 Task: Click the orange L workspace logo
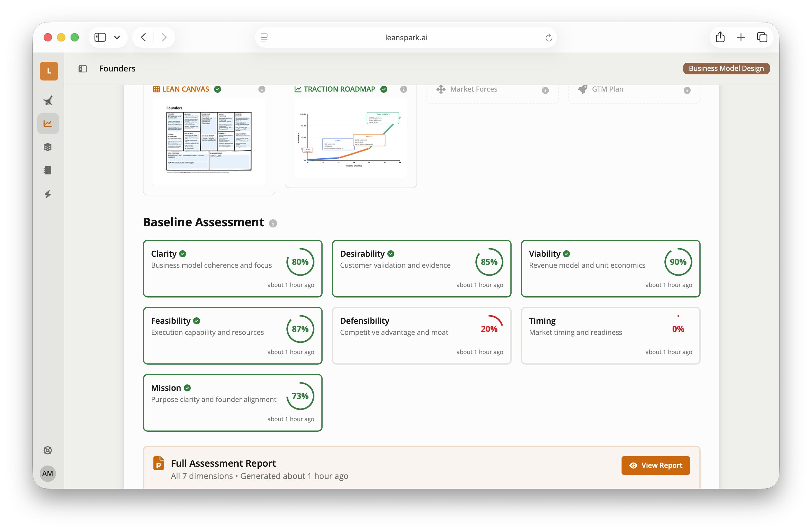[49, 71]
